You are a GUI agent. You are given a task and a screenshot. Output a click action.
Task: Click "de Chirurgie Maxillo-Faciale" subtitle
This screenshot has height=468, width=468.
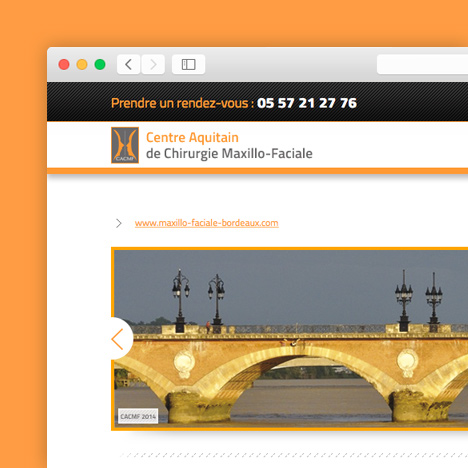coord(229,154)
